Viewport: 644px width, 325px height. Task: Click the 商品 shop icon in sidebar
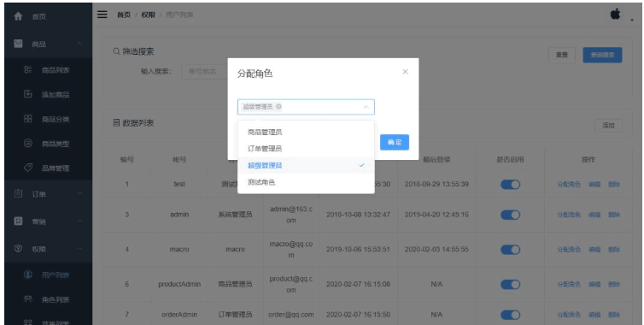[18, 44]
